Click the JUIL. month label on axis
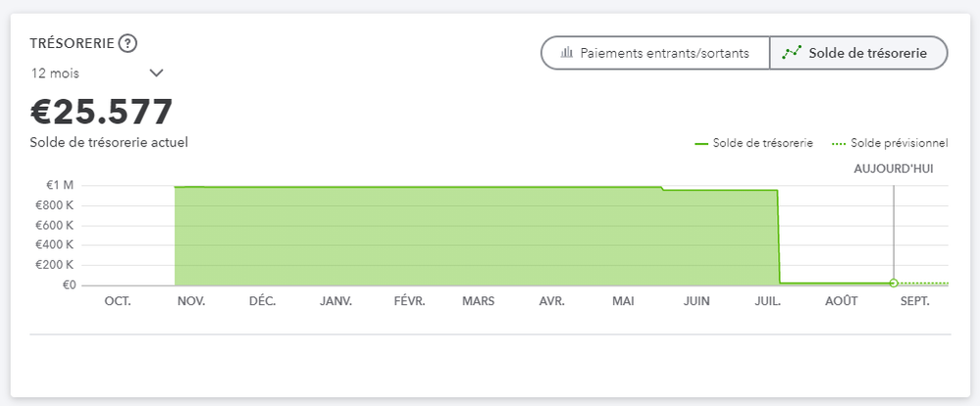This screenshot has height=406, width=980. [767, 301]
